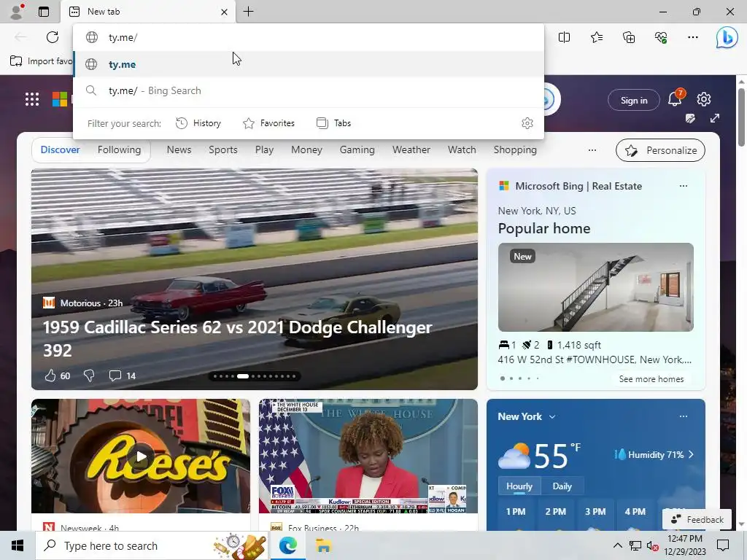
Task: Switch weather to Hourly view
Action: coord(519,486)
